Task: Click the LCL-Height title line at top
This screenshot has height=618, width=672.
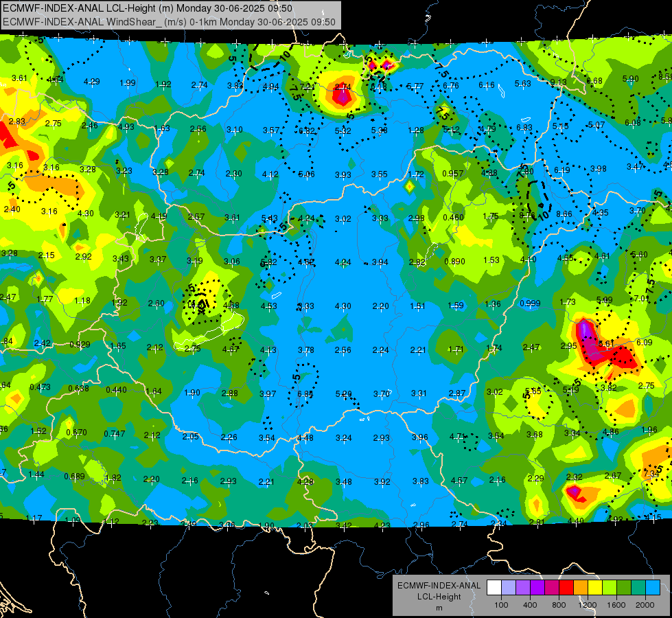Action: click(148, 8)
